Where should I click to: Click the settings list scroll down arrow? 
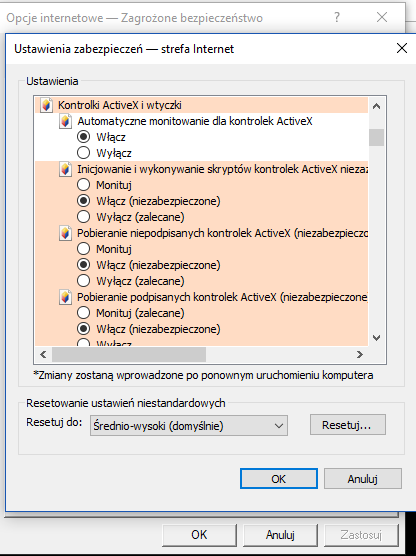377,338
